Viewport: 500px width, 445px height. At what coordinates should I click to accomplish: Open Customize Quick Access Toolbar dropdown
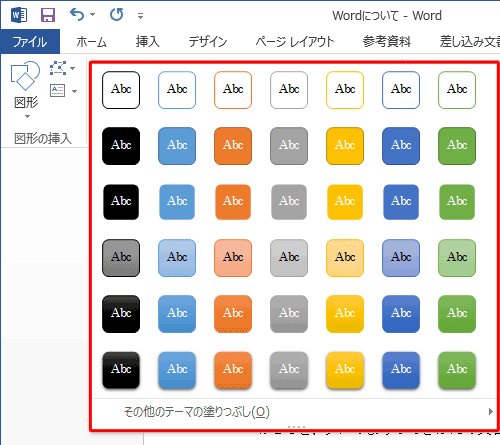pyautogui.click(x=141, y=16)
